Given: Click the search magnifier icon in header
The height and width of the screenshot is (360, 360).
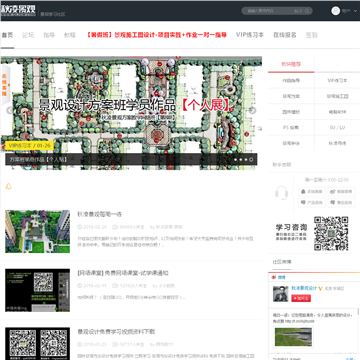Looking at the screenshot, I should 308,11.
